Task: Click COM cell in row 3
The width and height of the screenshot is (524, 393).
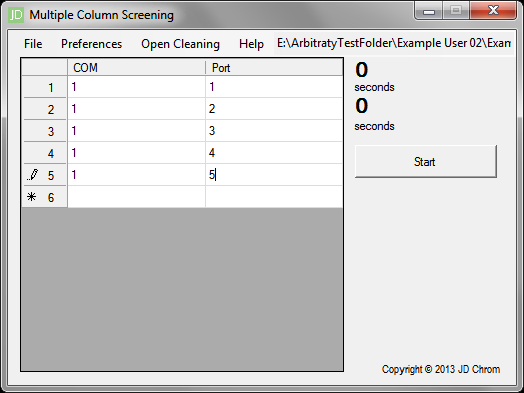Action: 136,131
